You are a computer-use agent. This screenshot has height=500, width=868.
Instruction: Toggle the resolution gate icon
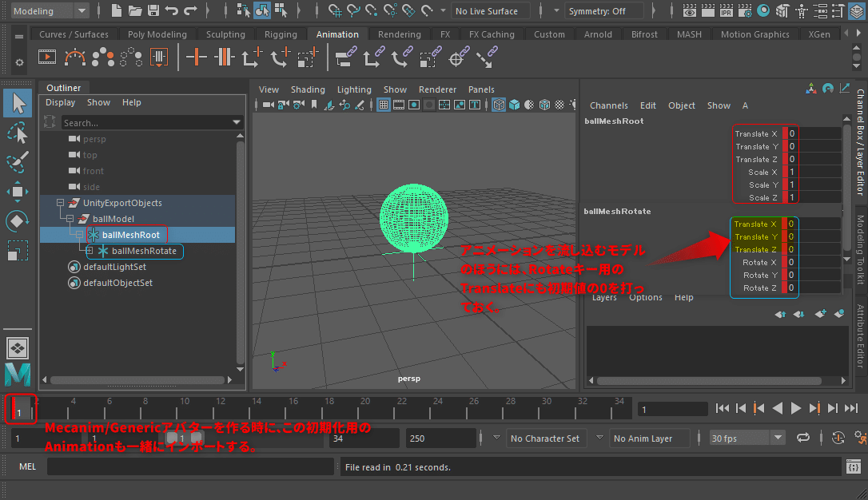(x=413, y=105)
